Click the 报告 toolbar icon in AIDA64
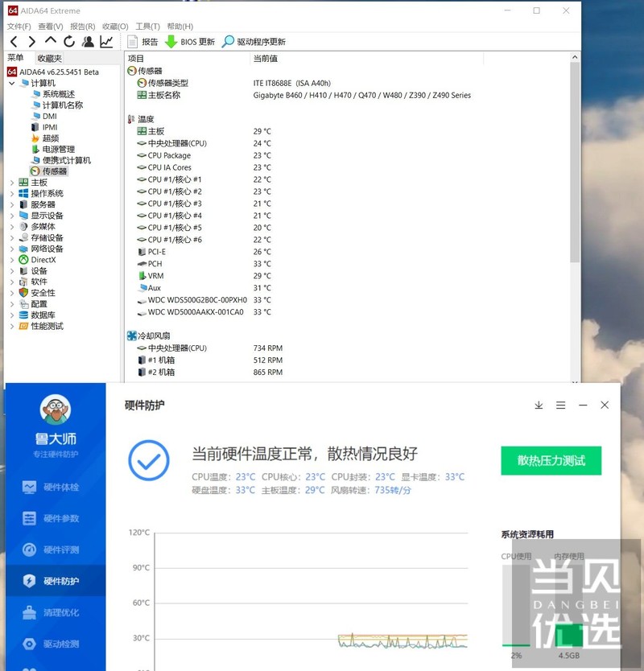This screenshot has height=671, width=644. (145, 41)
